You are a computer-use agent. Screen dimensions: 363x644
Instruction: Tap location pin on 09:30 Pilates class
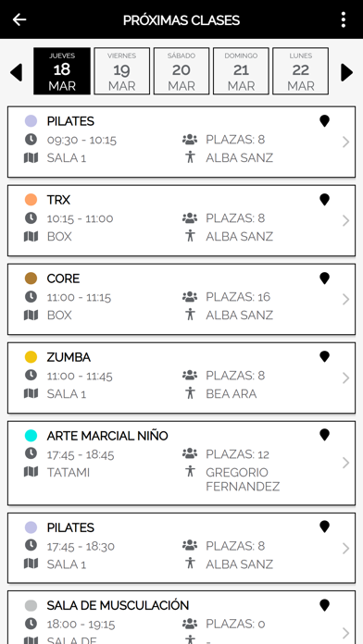pyautogui.click(x=324, y=121)
